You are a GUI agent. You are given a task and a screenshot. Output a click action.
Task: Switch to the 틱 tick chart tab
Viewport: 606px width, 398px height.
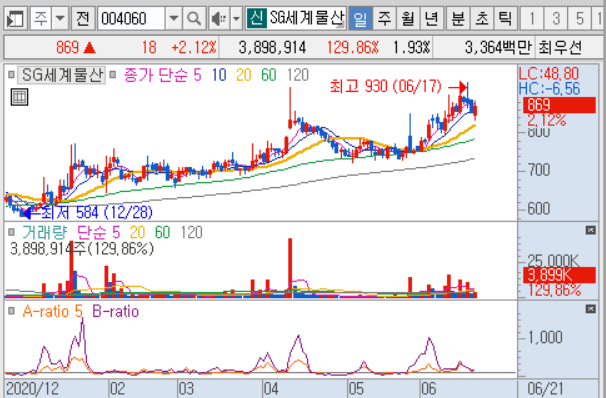505,18
